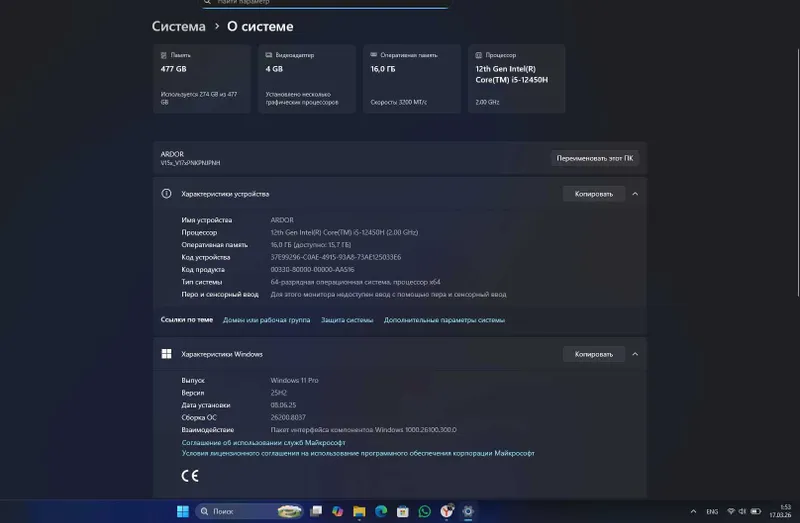
Task: Collapse the Характеристики Windows section
Action: tap(635, 354)
